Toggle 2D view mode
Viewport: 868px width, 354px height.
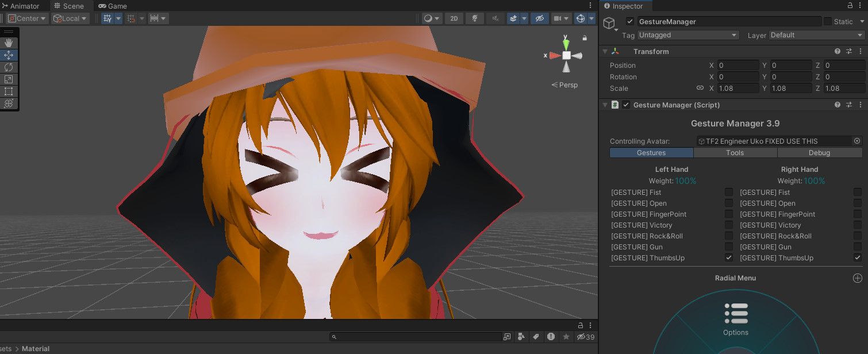pyautogui.click(x=454, y=18)
